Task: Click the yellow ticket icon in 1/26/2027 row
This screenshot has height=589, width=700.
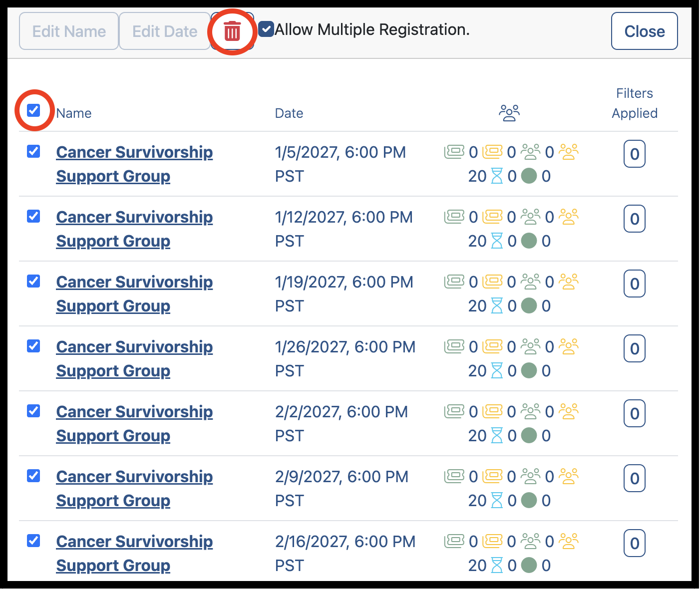Action: pyautogui.click(x=493, y=346)
